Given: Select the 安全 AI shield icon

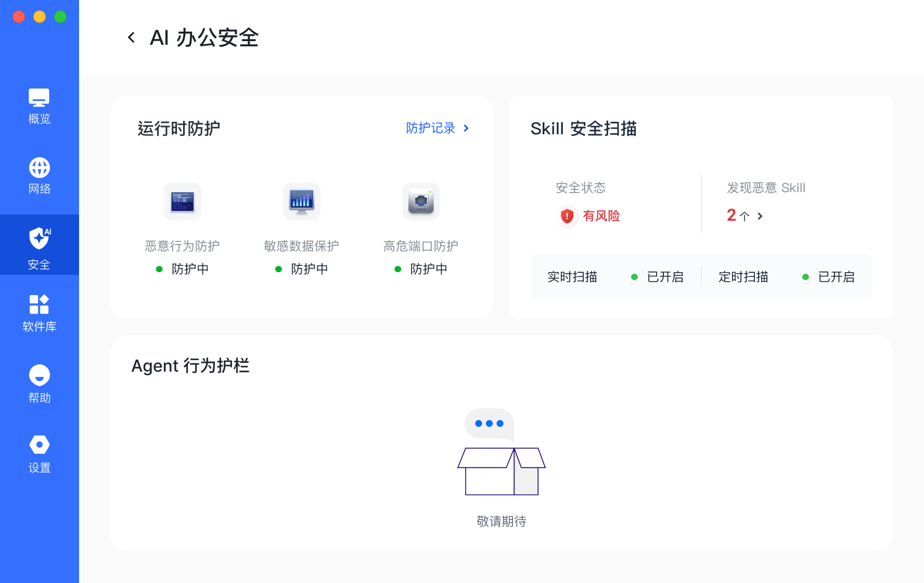Looking at the screenshot, I should click(x=40, y=238).
